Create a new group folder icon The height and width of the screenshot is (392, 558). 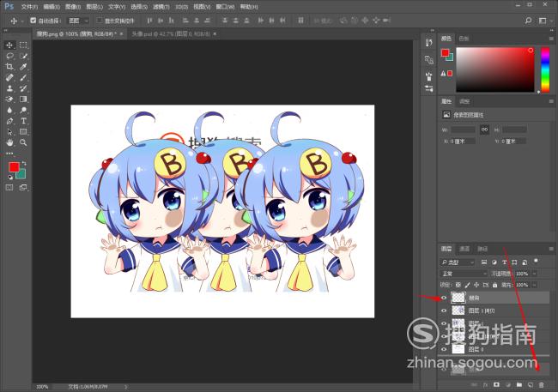pos(519,384)
